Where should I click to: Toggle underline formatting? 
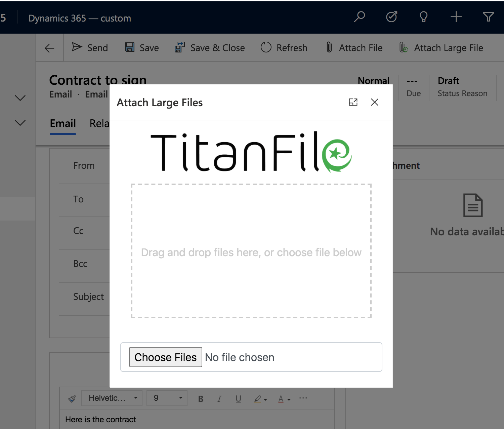click(238, 399)
